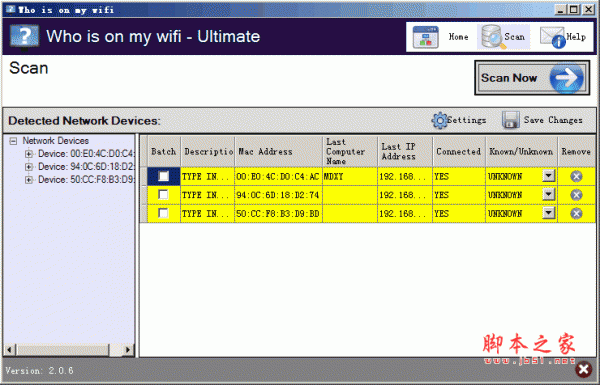The image size is (600, 385).
Task: Select Scan label in top navigation
Action: [x=514, y=37]
